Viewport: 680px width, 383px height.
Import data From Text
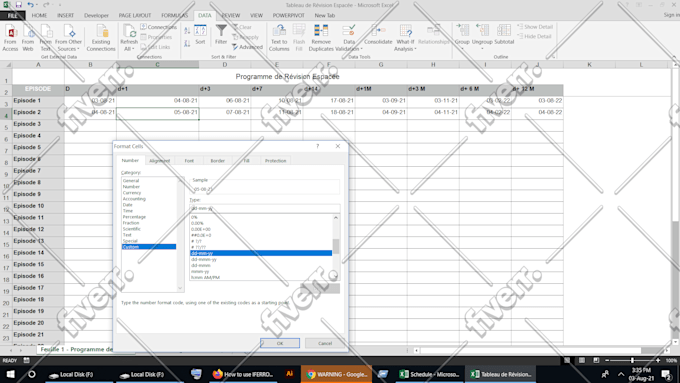tap(45, 38)
